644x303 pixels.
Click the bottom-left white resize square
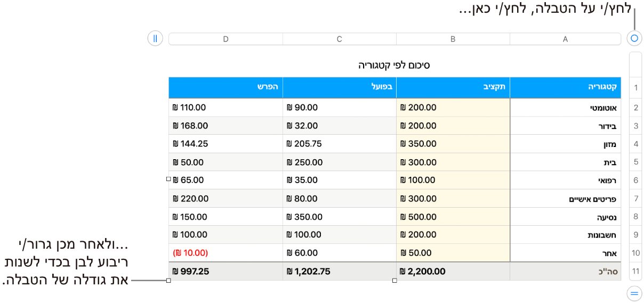168,281
